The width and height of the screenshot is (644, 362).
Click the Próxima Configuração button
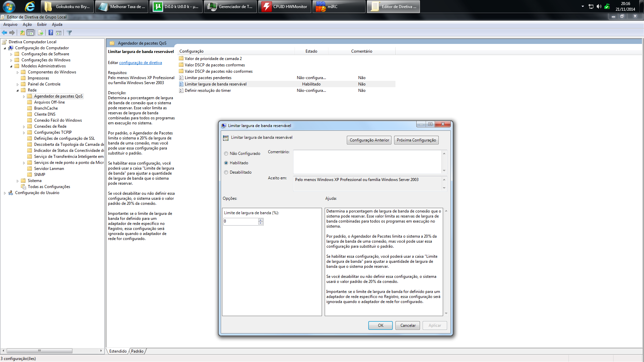(x=416, y=140)
